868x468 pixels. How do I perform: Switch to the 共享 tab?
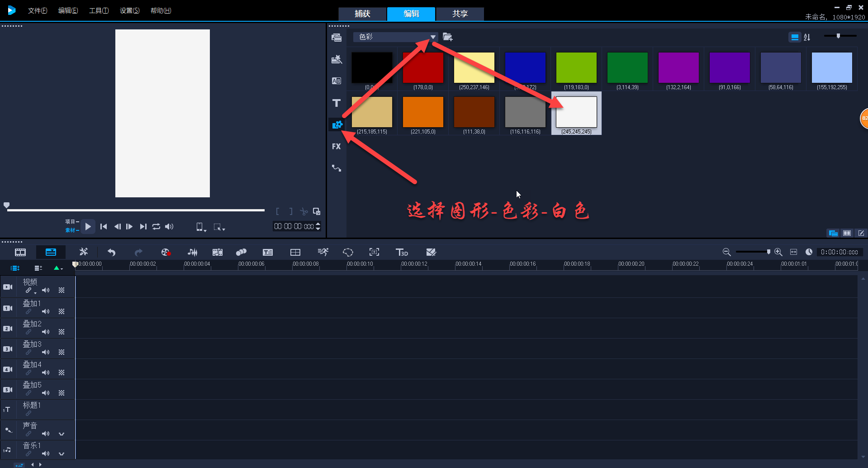click(x=460, y=14)
